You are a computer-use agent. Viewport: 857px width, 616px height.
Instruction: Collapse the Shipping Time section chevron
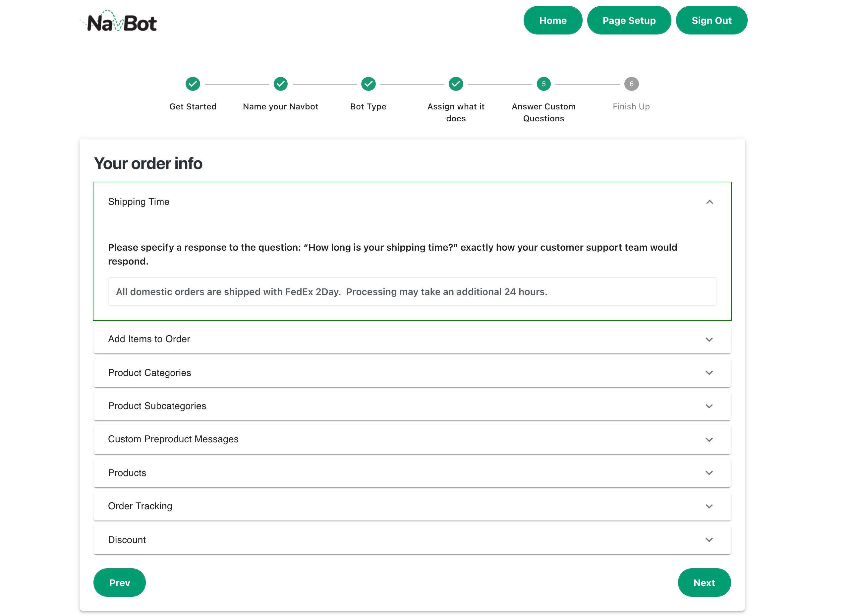coord(709,202)
